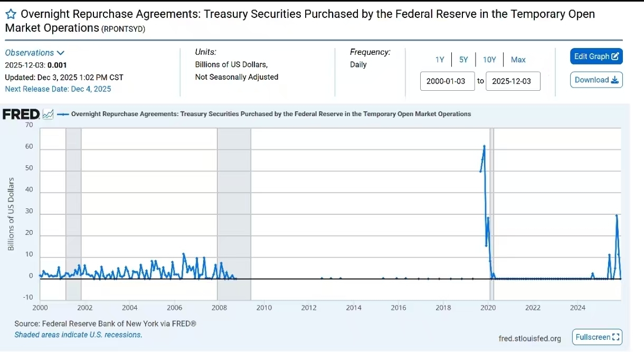Click the FRED logo above the chart
Viewport: 644px width, 352px height.
pyautogui.click(x=21, y=114)
